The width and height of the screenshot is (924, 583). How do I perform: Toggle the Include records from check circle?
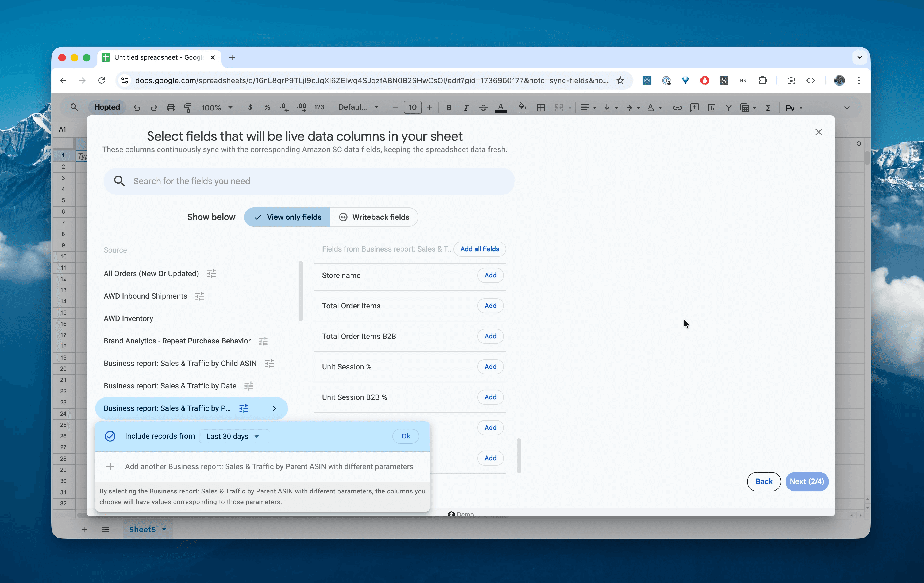click(x=110, y=436)
